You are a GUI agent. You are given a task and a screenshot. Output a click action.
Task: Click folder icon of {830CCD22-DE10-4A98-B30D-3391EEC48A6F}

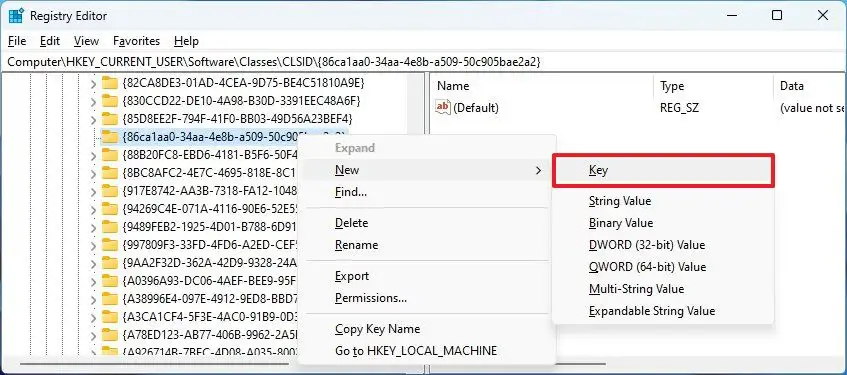[110, 101]
